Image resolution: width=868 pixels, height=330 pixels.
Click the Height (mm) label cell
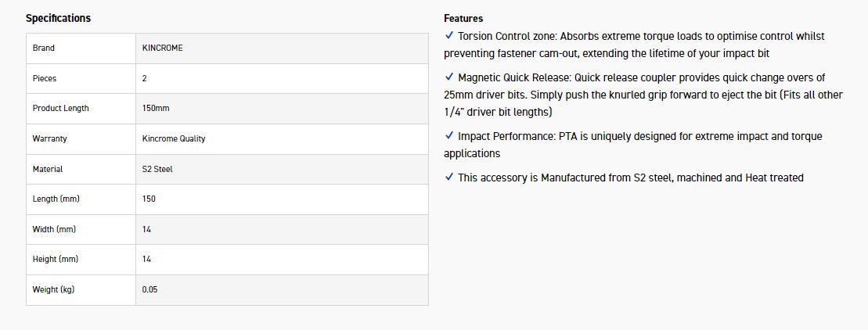tap(56, 259)
